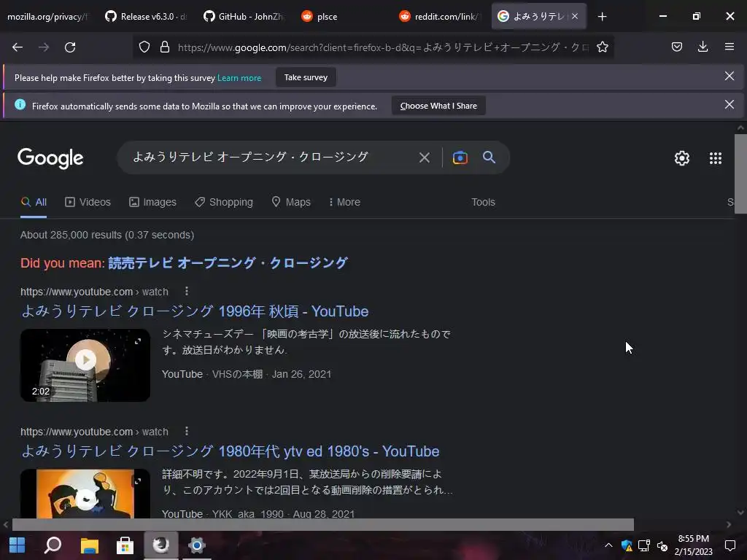Search by image with Google Lens

pyautogui.click(x=460, y=157)
